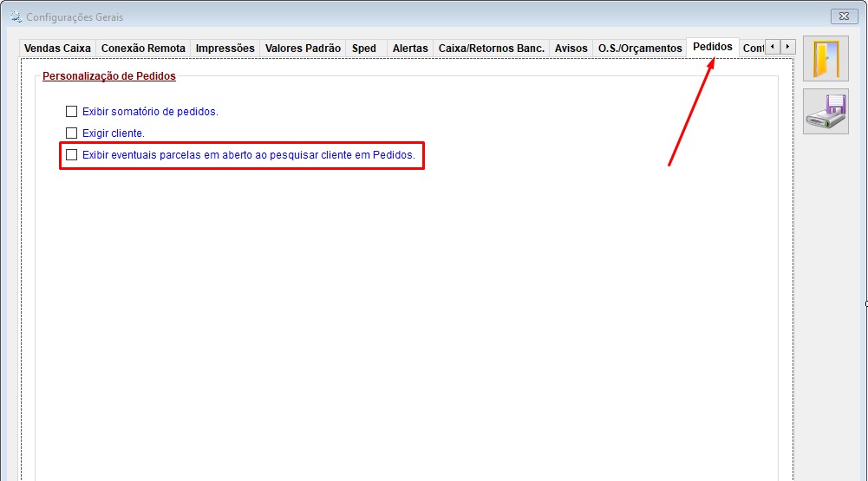Enable Exibir somatório de pedidos checkbox
The height and width of the screenshot is (481, 868).
click(x=71, y=111)
